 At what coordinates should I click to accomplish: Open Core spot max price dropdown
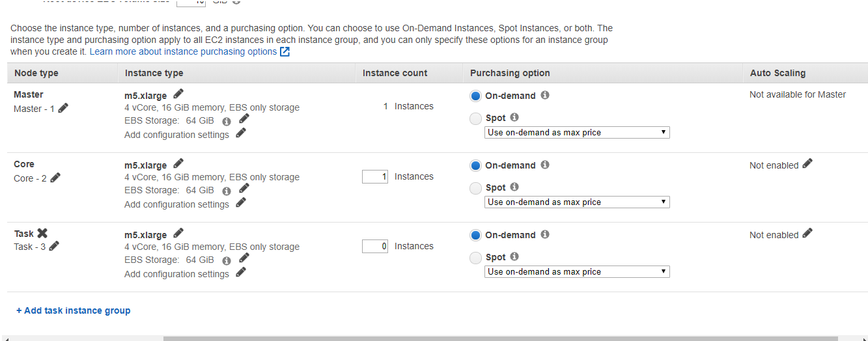[577, 202]
